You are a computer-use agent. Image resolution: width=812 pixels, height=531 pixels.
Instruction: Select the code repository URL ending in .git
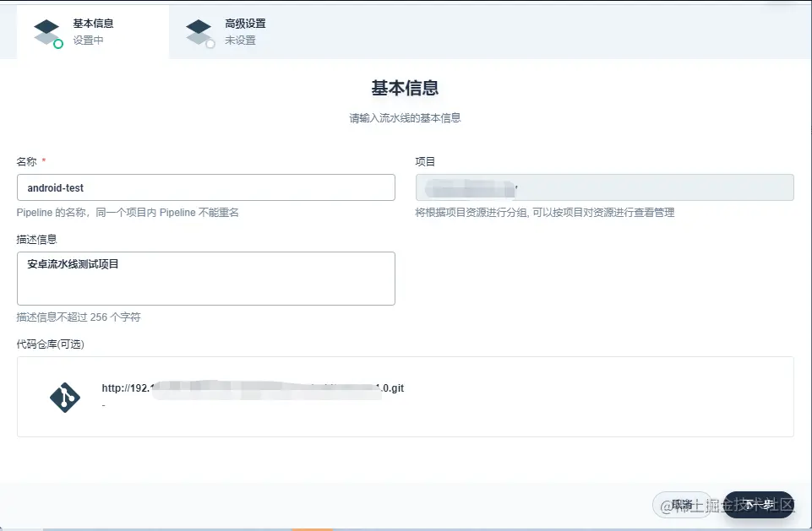tap(253, 388)
